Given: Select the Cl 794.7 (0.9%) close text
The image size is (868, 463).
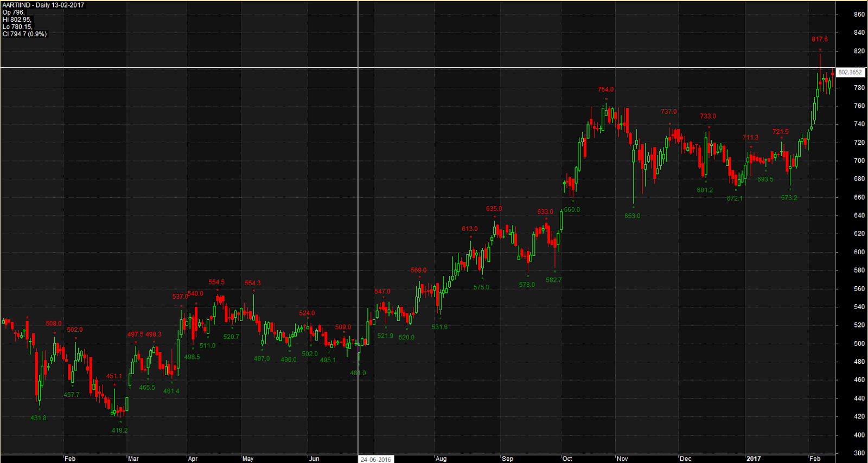Looking at the screenshot, I should (25, 34).
